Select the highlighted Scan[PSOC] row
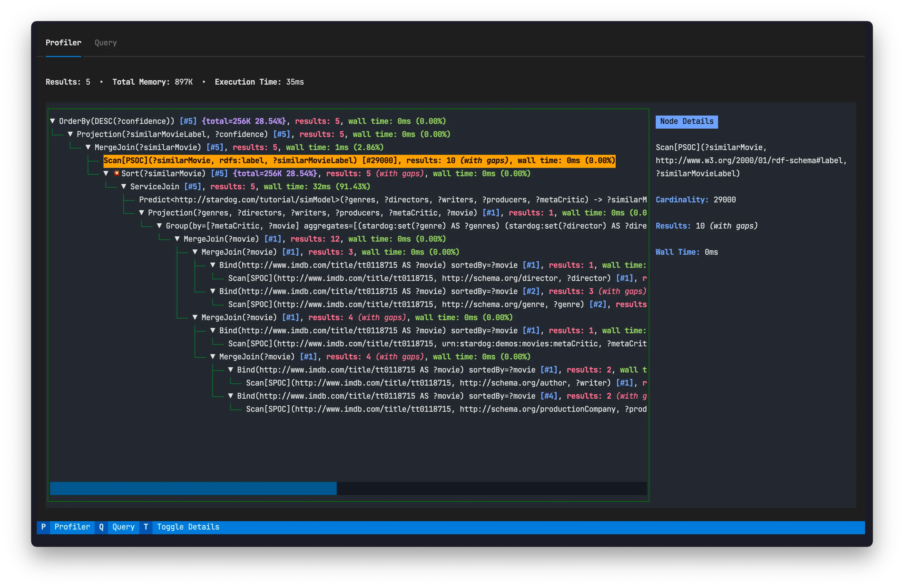Viewport: 904px width, 588px height. pos(359,160)
